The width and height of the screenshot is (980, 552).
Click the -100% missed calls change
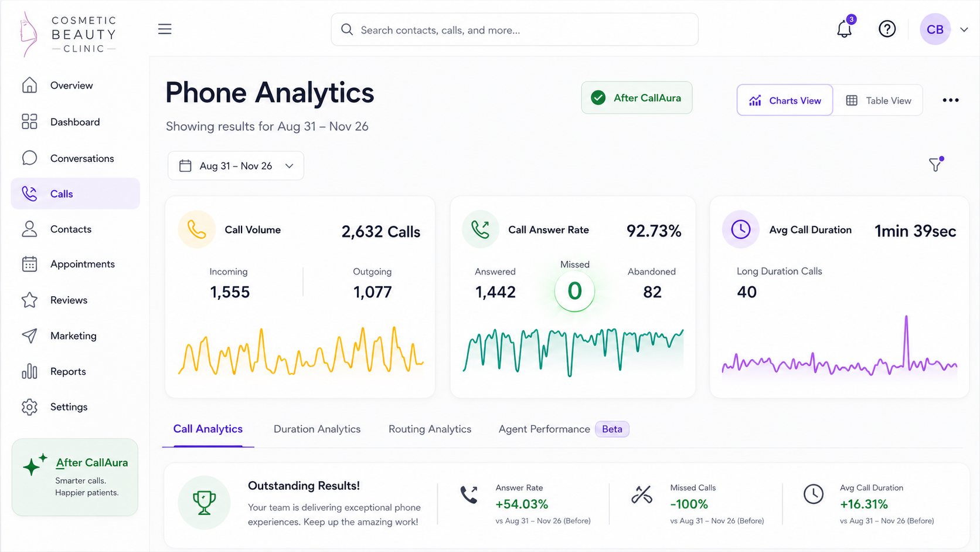(x=689, y=504)
